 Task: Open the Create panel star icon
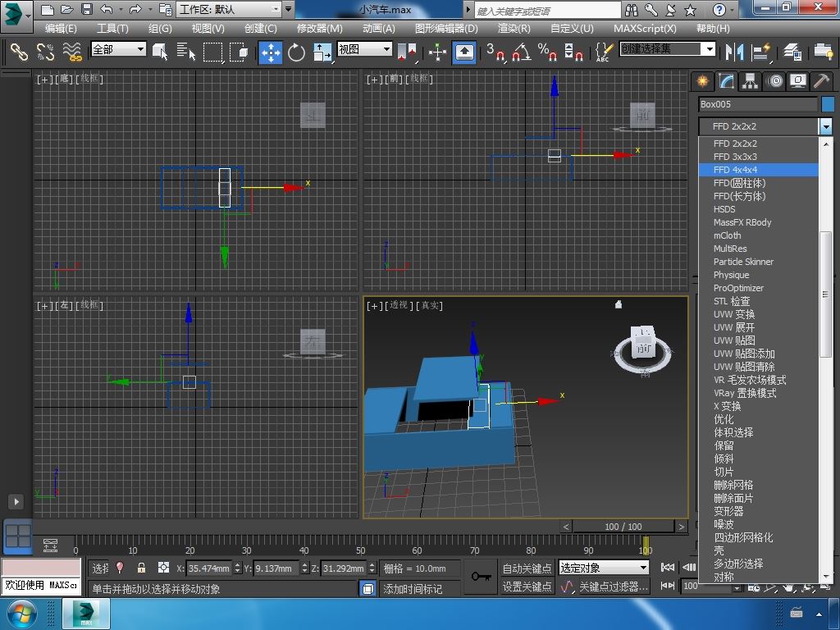(x=702, y=81)
